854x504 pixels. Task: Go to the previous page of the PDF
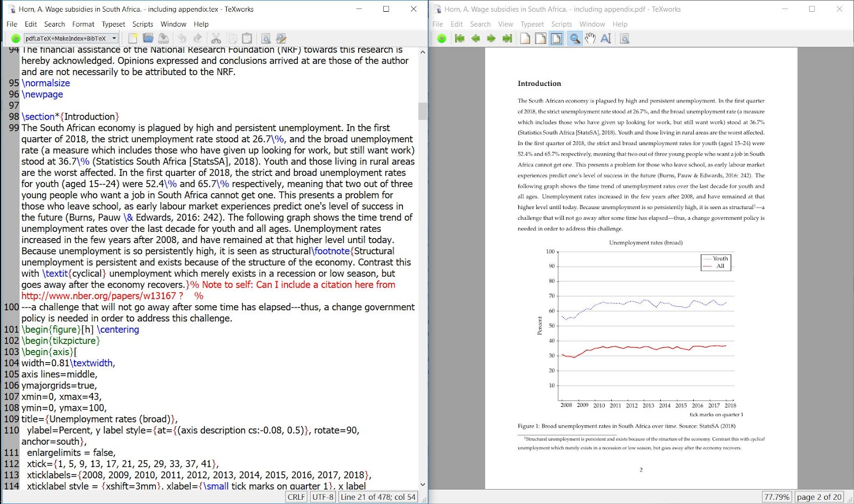[476, 38]
